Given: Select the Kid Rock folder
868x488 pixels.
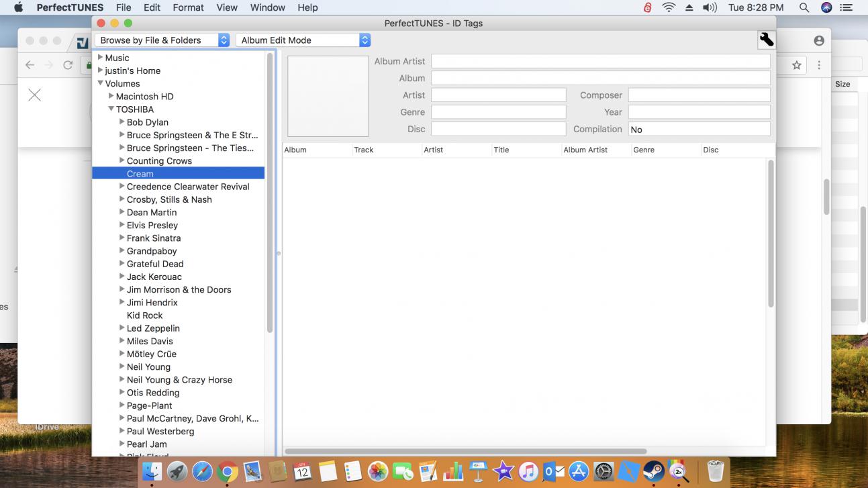Looking at the screenshot, I should click(x=144, y=315).
